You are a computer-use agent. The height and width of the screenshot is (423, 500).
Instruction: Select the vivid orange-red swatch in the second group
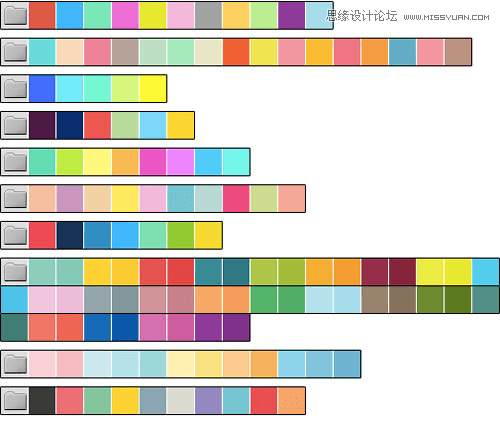click(x=236, y=52)
